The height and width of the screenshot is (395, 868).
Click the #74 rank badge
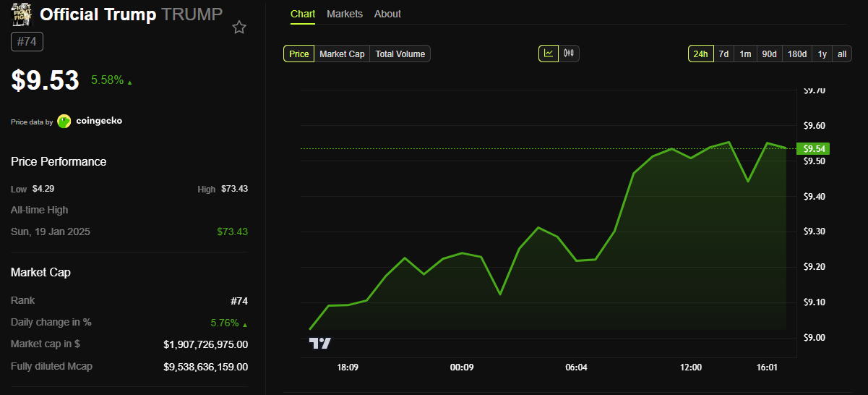[x=27, y=42]
